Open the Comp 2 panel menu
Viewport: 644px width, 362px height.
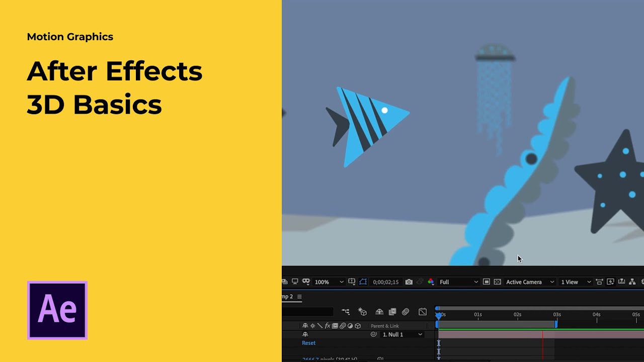click(299, 297)
